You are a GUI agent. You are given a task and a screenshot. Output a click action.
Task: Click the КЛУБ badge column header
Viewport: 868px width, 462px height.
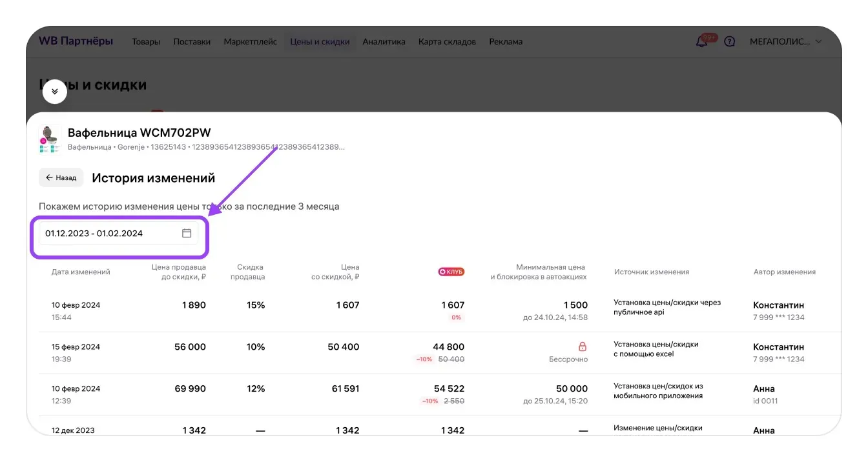(x=451, y=272)
